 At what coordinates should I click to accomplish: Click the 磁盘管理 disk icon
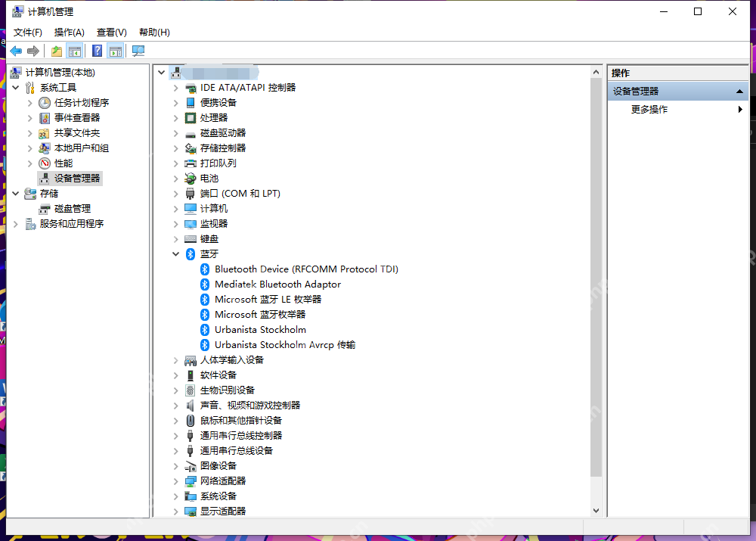pyautogui.click(x=45, y=209)
